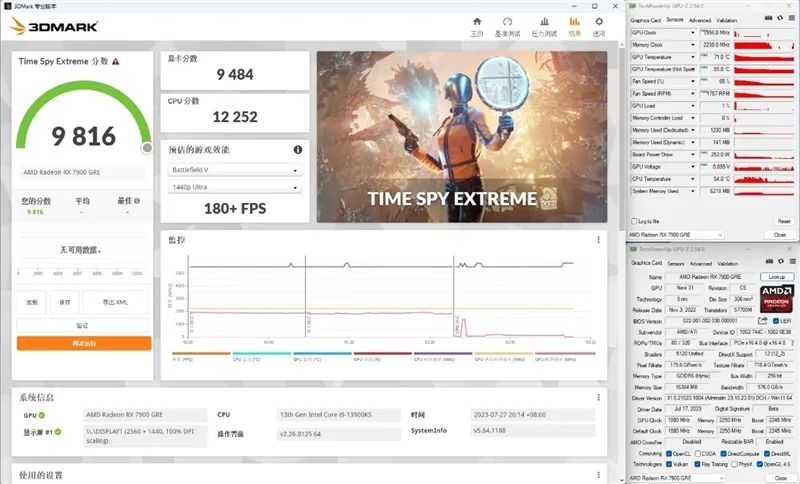Open the three-dot menu of the monitoring panel
The width and height of the screenshot is (800, 484).
click(x=598, y=240)
